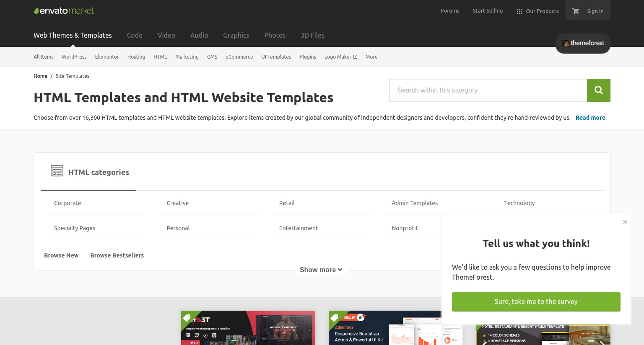The width and height of the screenshot is (644, 345).
Task: Open the More submenu
Action: [371, 57]
